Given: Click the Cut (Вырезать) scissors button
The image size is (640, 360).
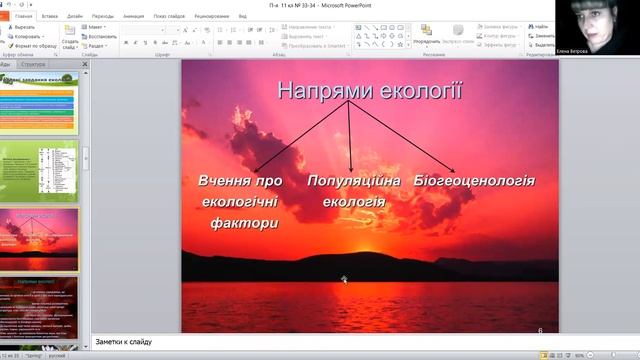Looking at the screenshot, I should click(22, 27).
